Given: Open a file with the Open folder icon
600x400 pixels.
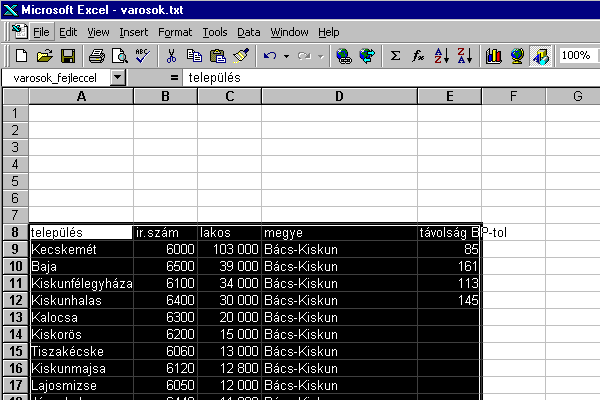Looking at the screenshot, I should [x=44, y=56].
